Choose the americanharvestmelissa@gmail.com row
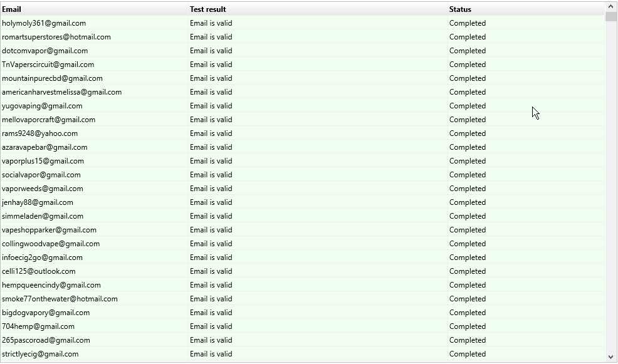This screenshot has height=364, width=618. coord(61,92)
